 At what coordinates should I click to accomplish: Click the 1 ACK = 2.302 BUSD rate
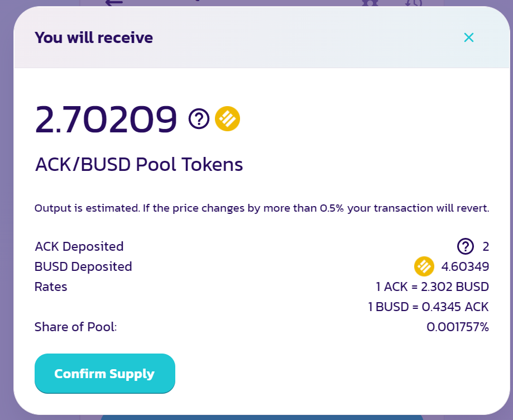[433, 287]
